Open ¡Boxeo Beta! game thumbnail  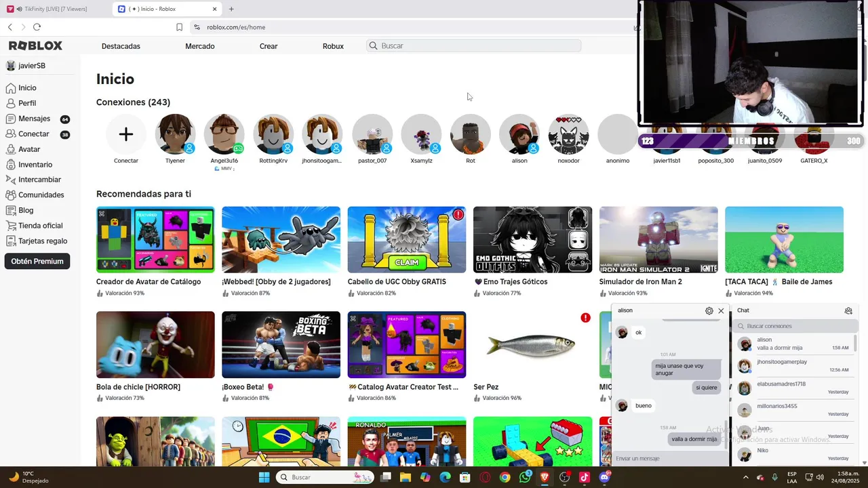click(281, 345)
